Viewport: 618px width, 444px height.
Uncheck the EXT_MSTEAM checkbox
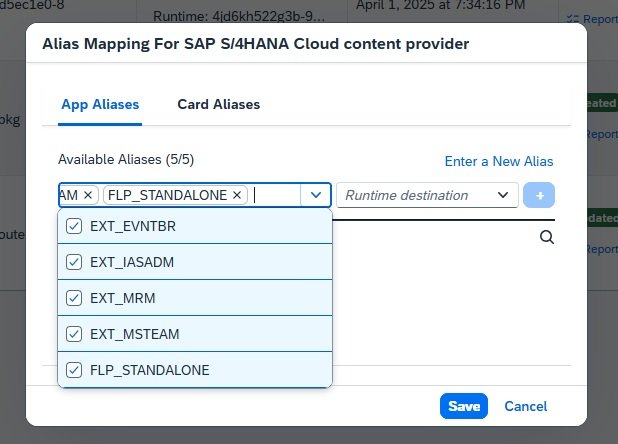point(74,334)
